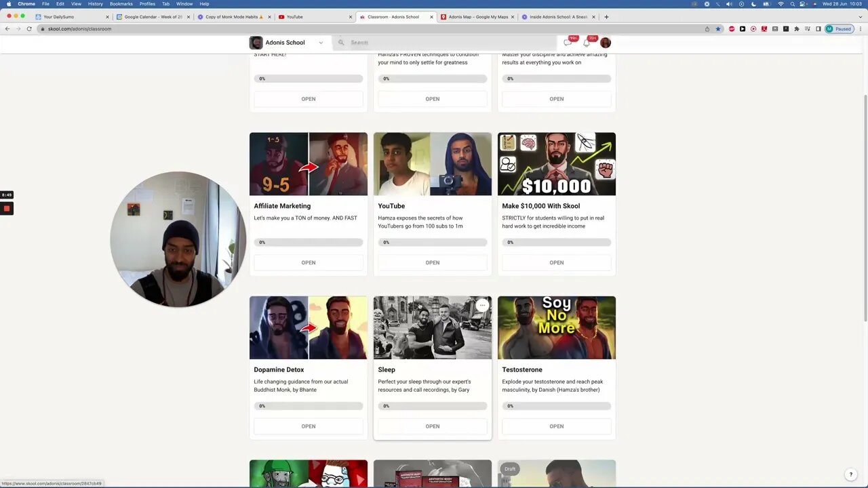Open the History menu
868x488 pixels.
(96, 4)
